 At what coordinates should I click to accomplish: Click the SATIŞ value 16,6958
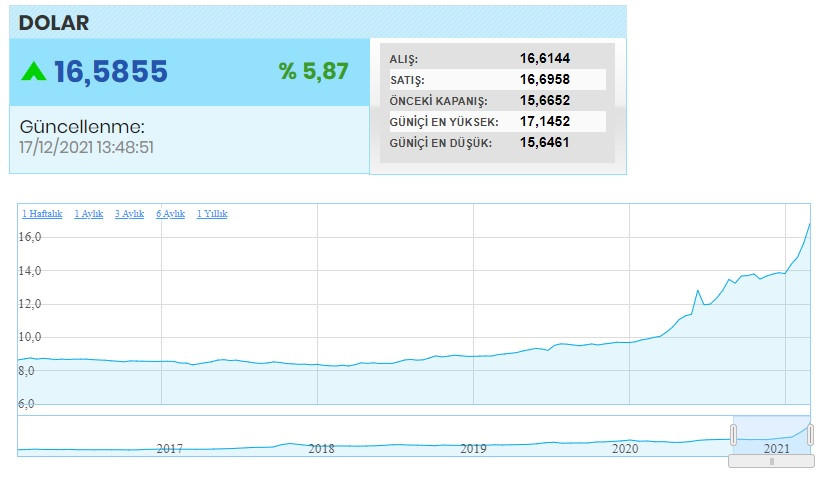click(x=545, y=80)
